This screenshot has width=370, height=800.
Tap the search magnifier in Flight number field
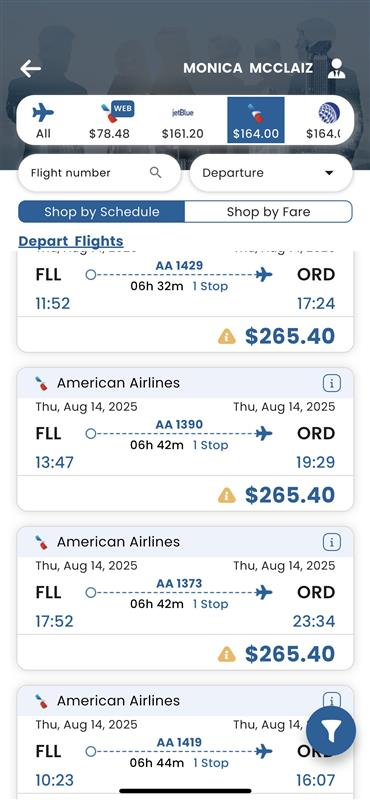156,172
